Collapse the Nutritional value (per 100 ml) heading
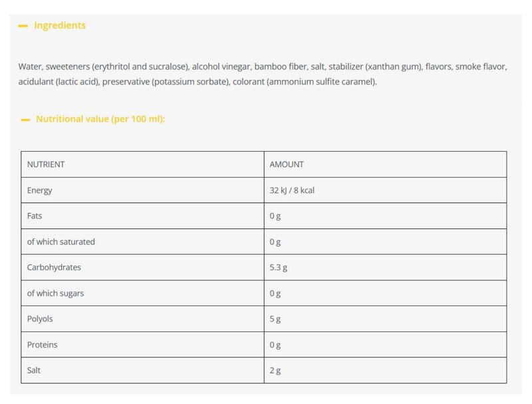This screenshot has height=404, width=532. (100, 119)
